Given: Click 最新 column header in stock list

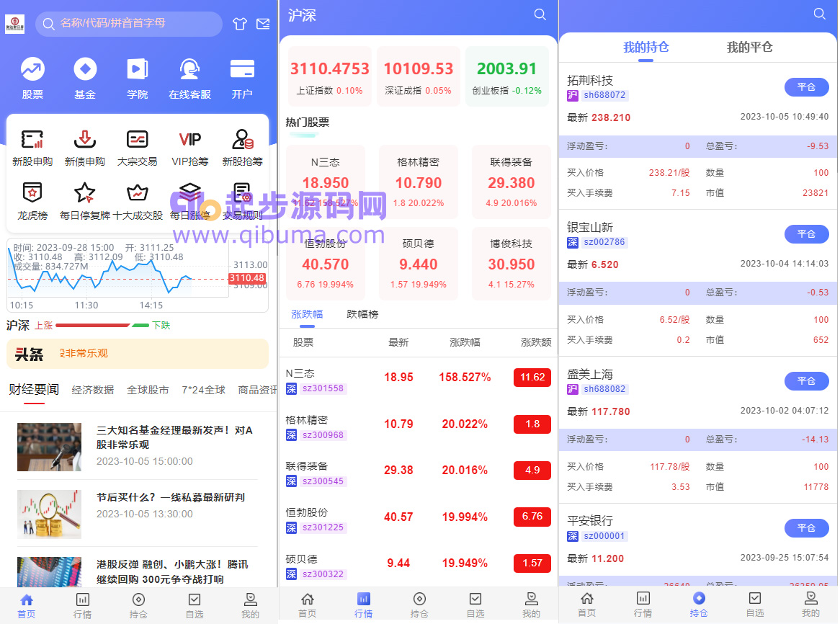Looking at the screenshot, I should [x=398, y=342].
